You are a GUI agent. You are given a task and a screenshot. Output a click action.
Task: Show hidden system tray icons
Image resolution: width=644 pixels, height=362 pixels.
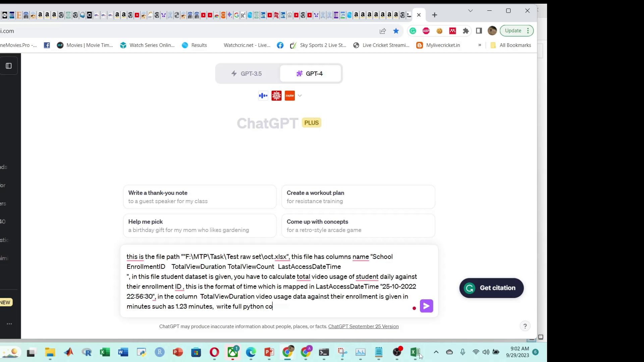pyautogui.click(x=436, y=352)
